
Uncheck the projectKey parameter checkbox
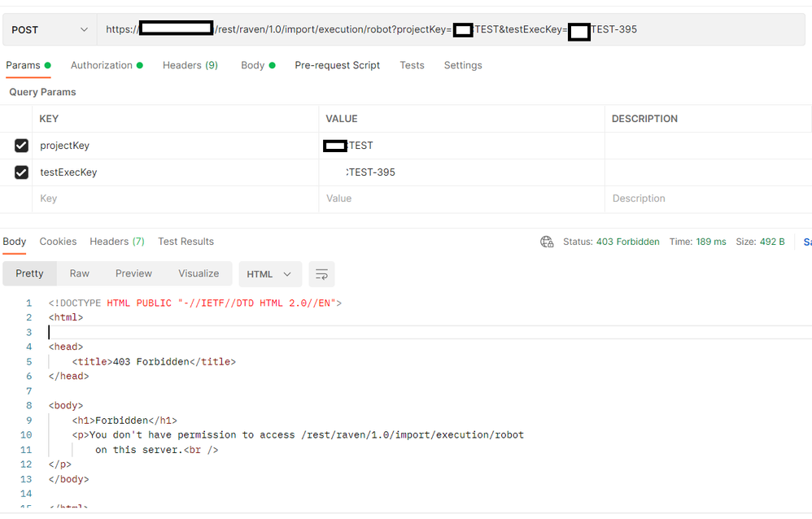pyautogui.click(x=21, y=146)
